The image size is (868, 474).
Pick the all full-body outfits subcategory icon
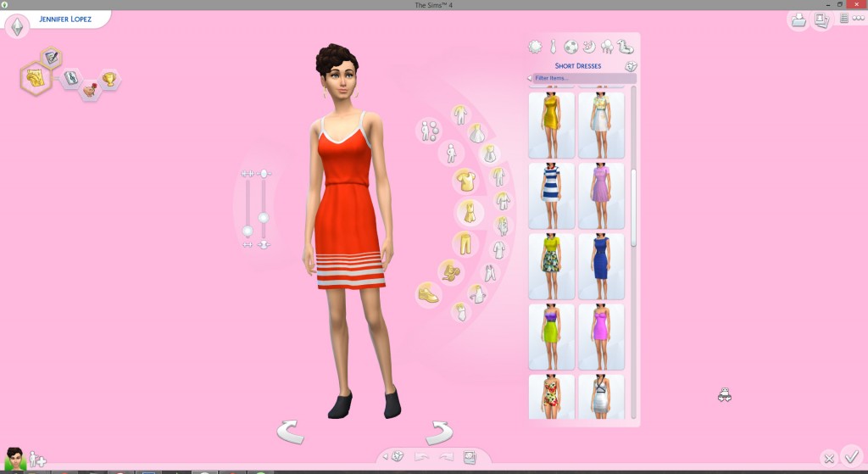[x=460, y=114]
